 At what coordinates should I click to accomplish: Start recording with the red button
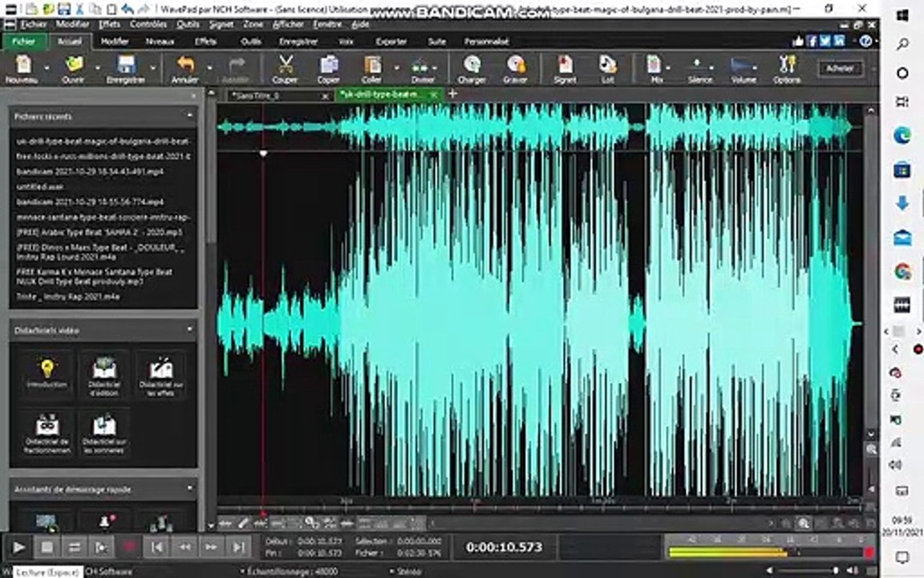click(x=130, y=547)
